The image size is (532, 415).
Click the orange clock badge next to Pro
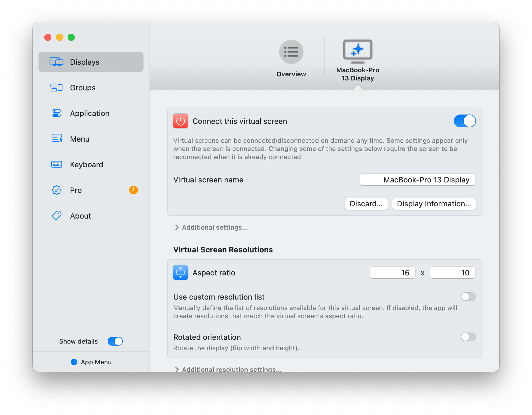pos(133,190)
